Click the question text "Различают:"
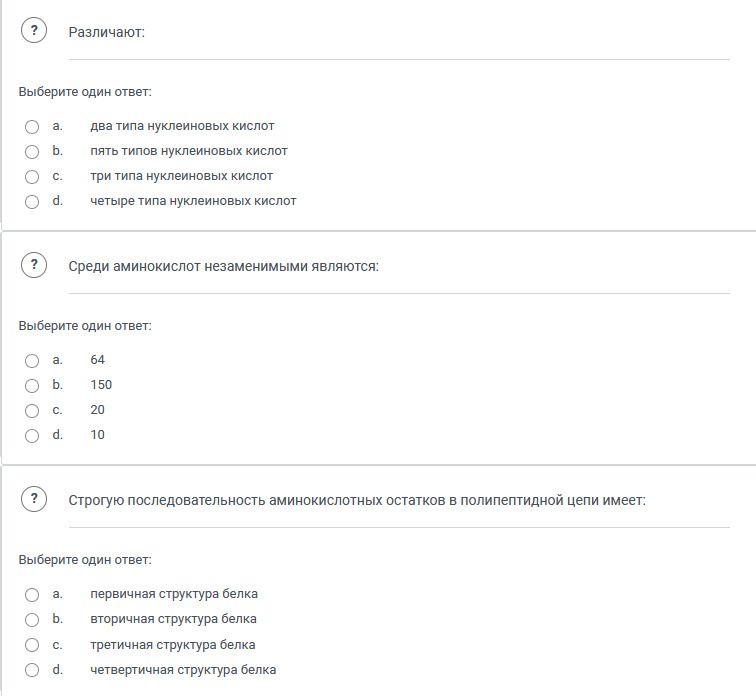The image size is (756, 696). click(107, 32)
